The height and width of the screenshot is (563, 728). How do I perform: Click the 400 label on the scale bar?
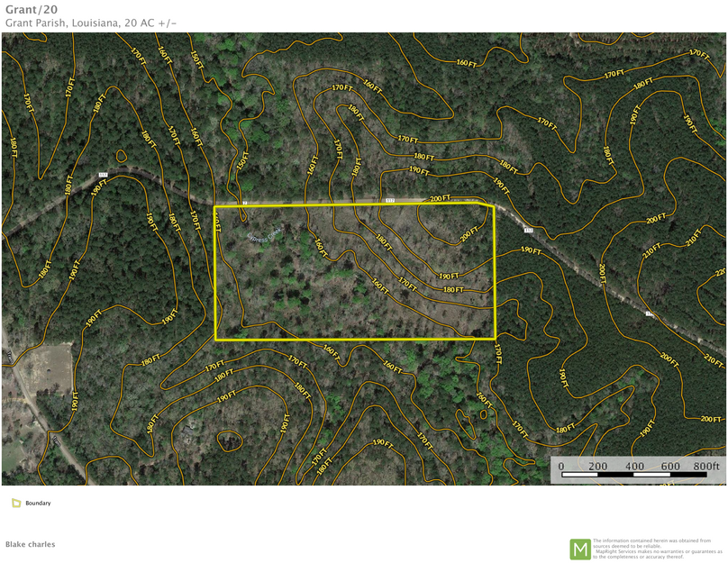click(x=633, y=467)
